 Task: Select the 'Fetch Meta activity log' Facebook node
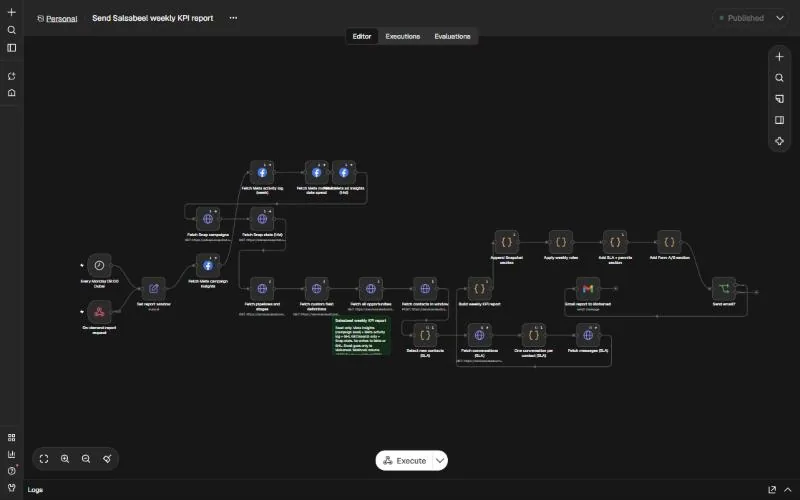[262, 172]
